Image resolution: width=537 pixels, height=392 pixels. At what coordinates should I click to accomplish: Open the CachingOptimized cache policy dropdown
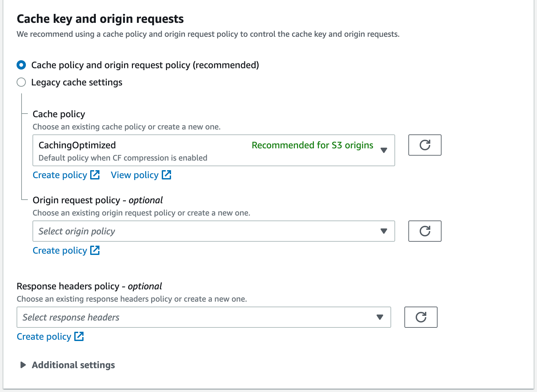(213, 150)
